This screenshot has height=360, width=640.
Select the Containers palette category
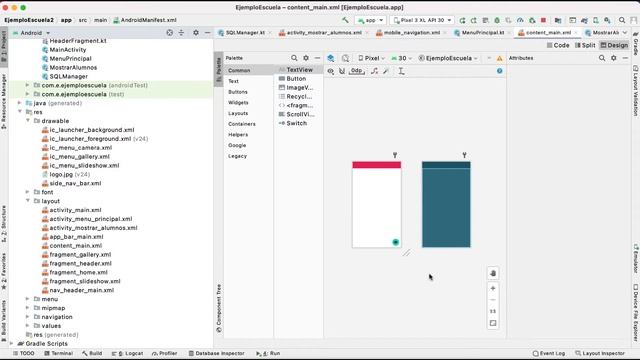pos(242,124)
